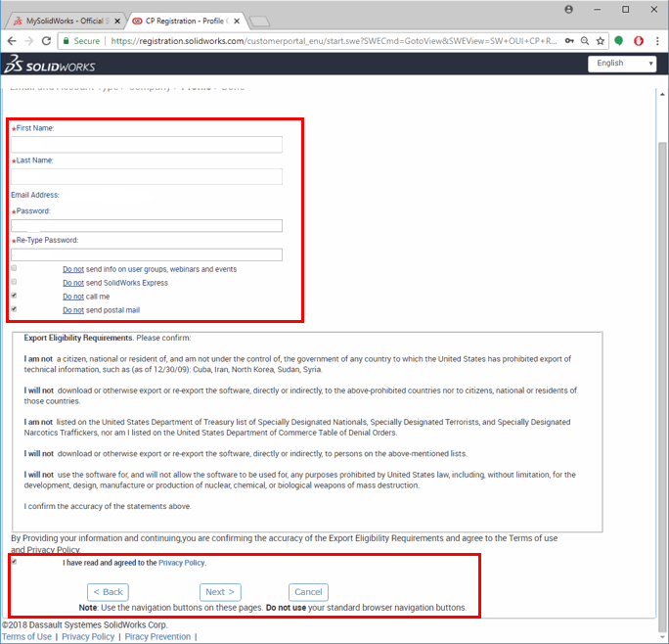Click the key saved-password icon in address bar
This screenshot has height=644, width=669.
point(565,41)
